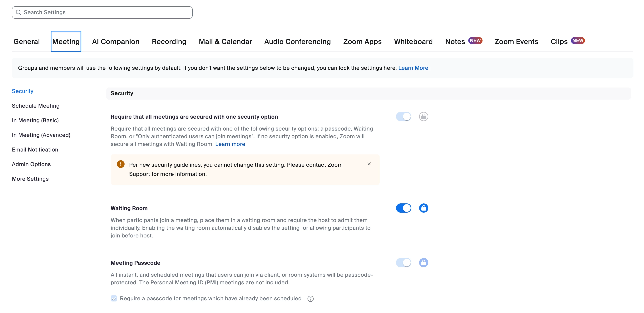Viewport: 644px width, 313px height.
Task: Check require passcode for scheduled meetings
Action: [x=114, y=299]
